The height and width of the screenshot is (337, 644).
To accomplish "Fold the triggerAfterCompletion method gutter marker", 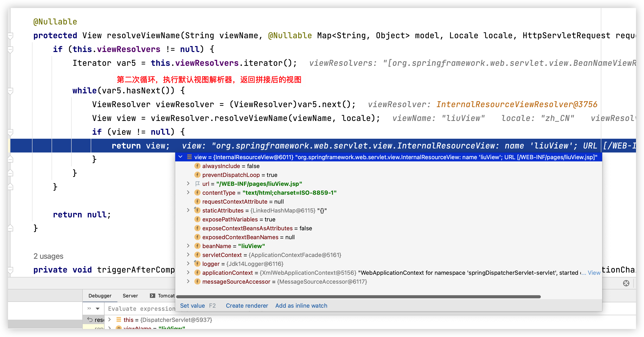I will [x=10, y=270].
